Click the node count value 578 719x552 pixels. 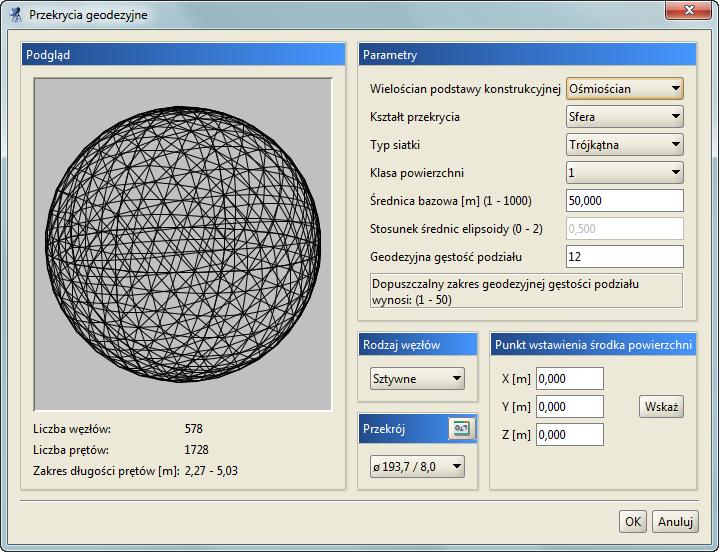click(194, 429)
